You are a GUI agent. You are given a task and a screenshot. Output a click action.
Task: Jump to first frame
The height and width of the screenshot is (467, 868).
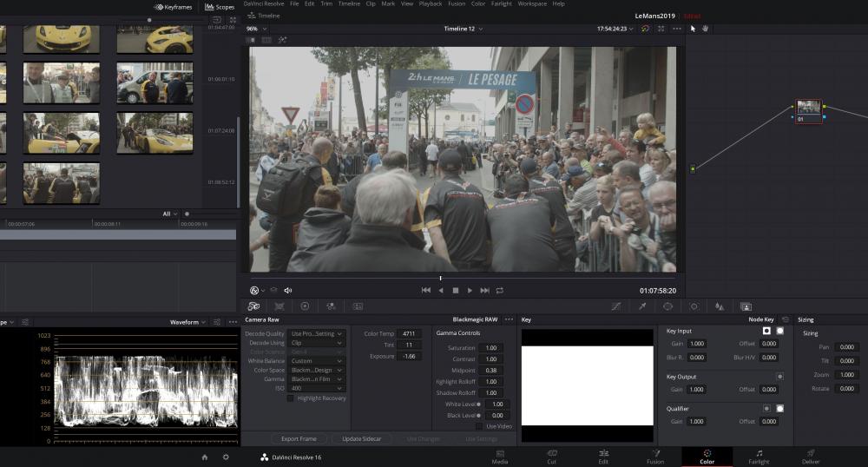[x=425, y=291]
